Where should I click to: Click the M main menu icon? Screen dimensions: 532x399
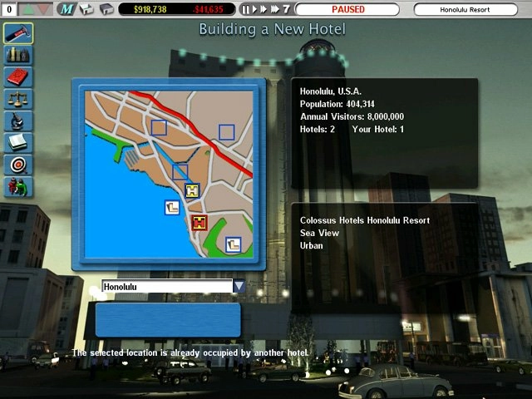(67, 9)
